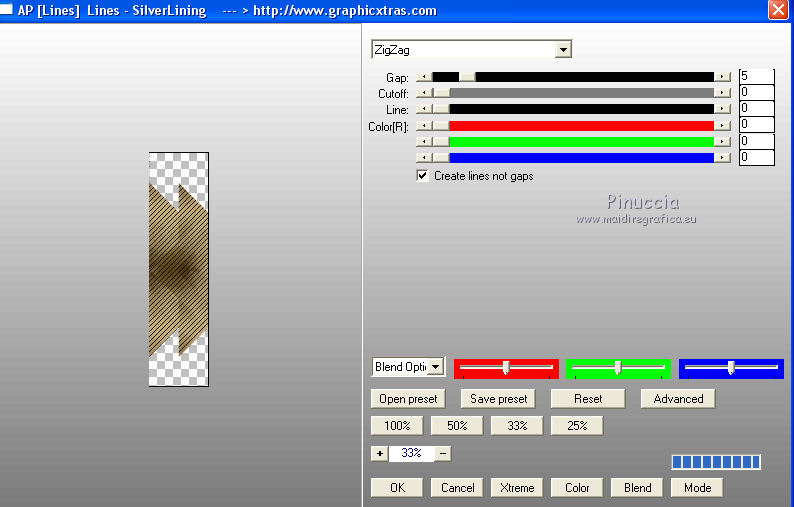Click the Gap value field showing 5
This screenshot has width=794, height=507.
[x=757, y=76]
